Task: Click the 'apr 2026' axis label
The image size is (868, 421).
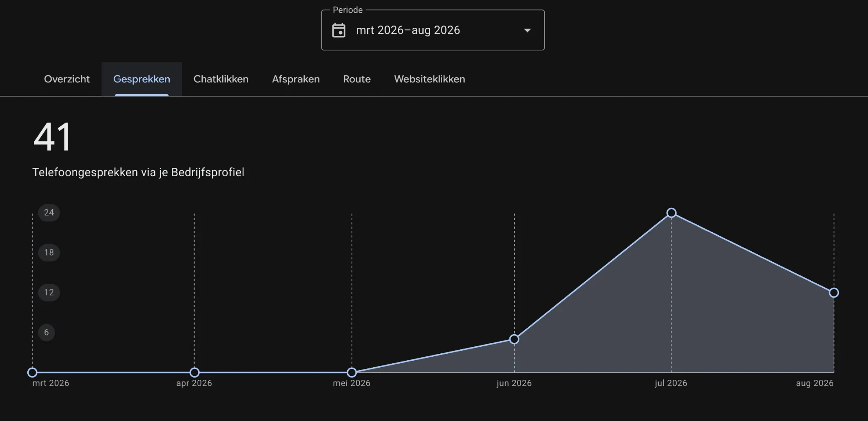Action: tap(194, 383)
